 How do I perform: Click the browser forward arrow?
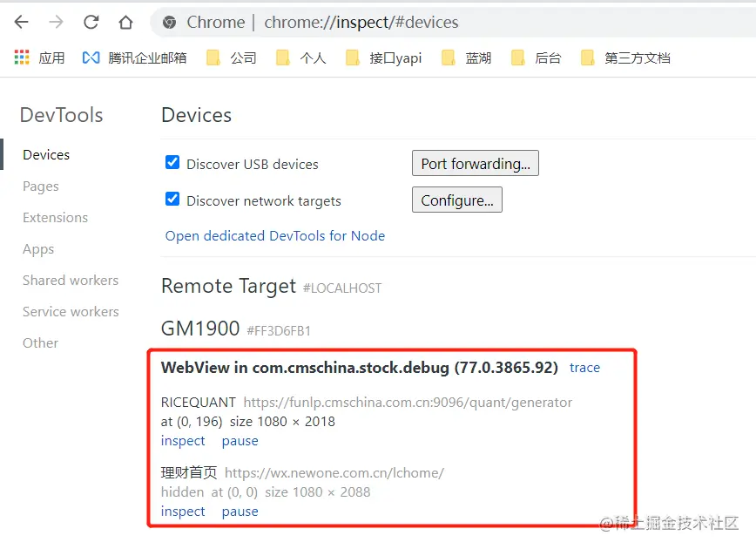56,22
